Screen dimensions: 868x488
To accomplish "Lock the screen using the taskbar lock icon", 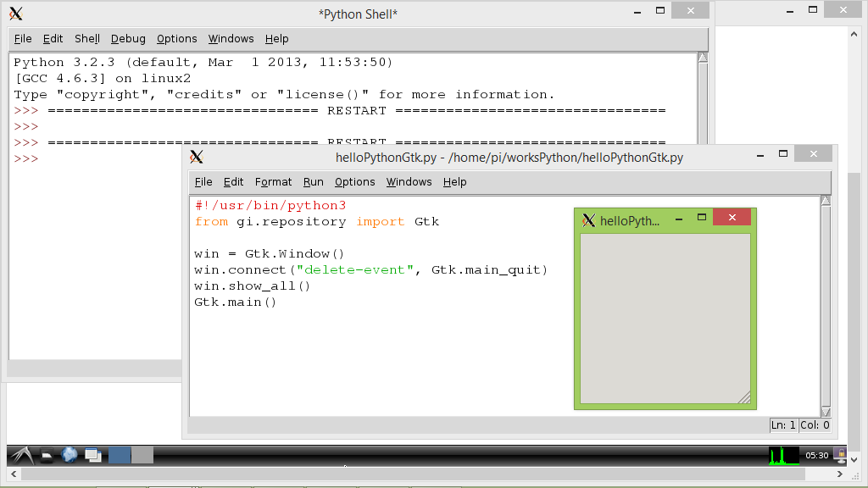I will click(840, 453).
